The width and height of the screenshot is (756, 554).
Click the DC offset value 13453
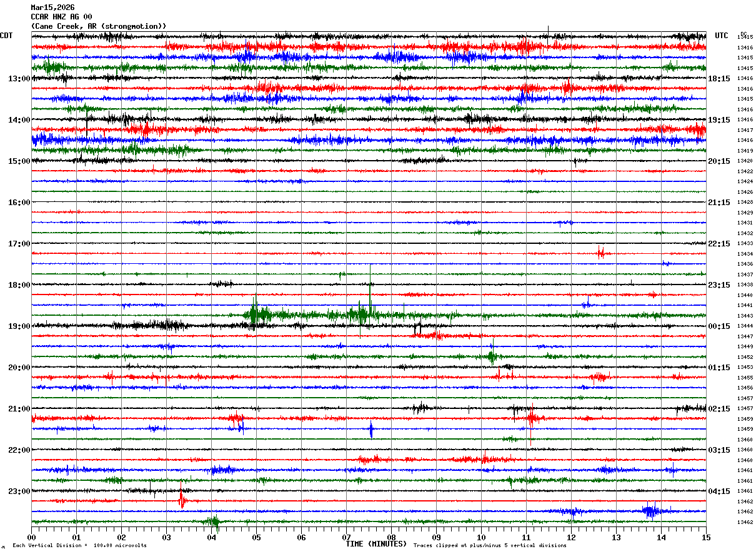click(745, 368)
